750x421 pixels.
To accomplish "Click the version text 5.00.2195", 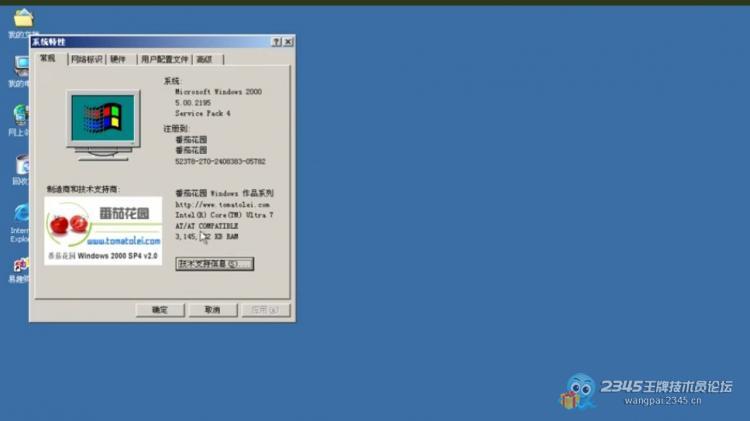I will tap(193, 102).
